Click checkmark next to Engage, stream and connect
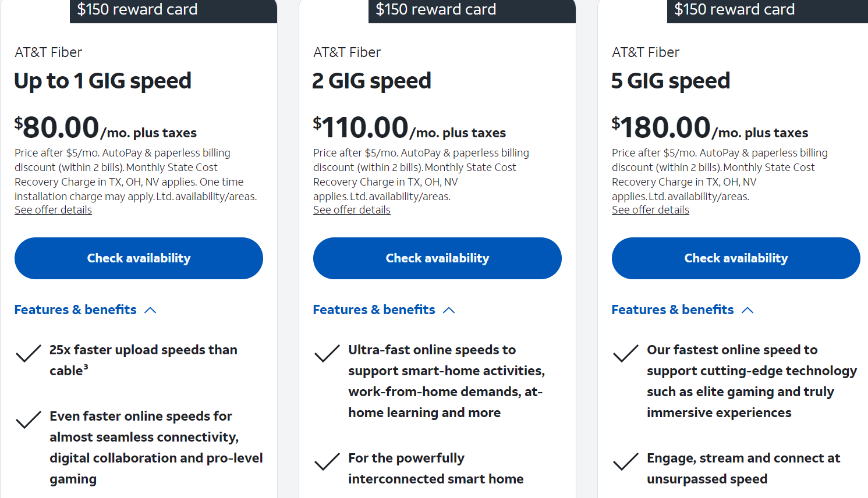 (625, 461)
